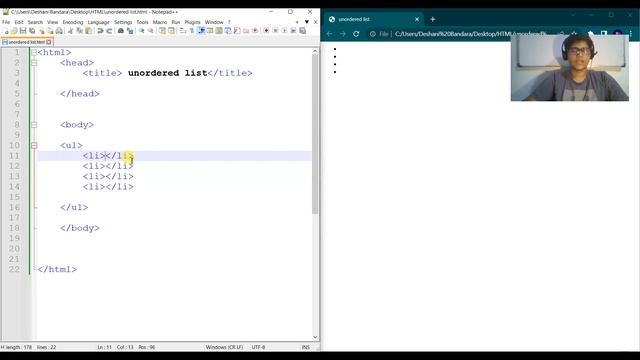Click Run Macro Multiple Times icon
640x360 pixels.
click(x=293, y=31)
